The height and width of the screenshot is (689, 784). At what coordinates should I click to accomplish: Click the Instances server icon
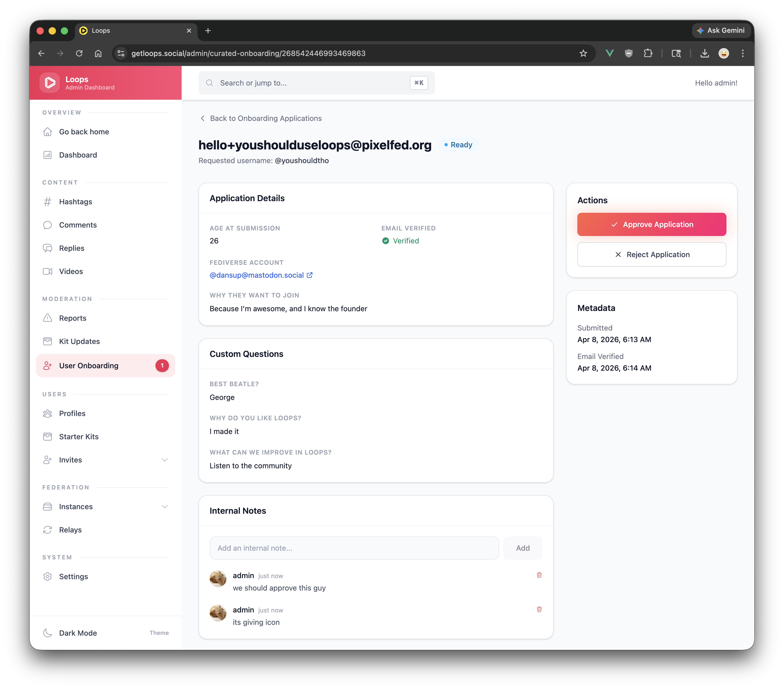coord(48,507)
